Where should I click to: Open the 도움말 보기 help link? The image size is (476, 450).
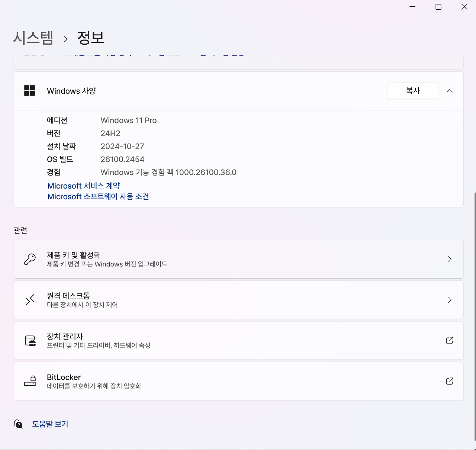click(x=50, y=424)
